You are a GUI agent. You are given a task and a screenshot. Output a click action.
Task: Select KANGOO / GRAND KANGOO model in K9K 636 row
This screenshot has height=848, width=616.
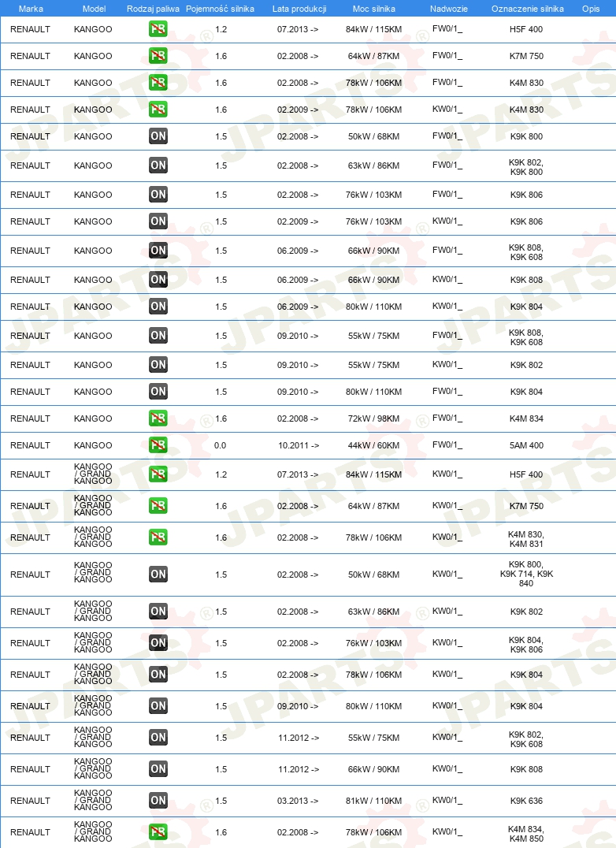click(x=93, y=801)
